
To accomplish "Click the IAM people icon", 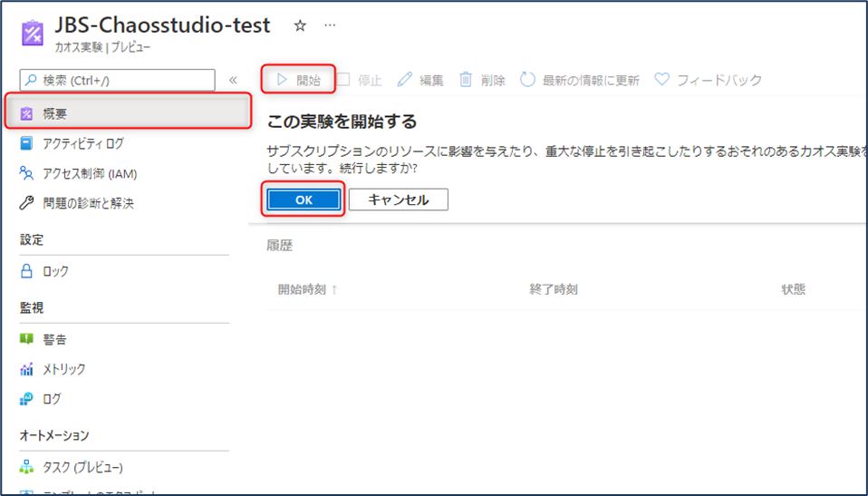I will [x=26, y=173].
